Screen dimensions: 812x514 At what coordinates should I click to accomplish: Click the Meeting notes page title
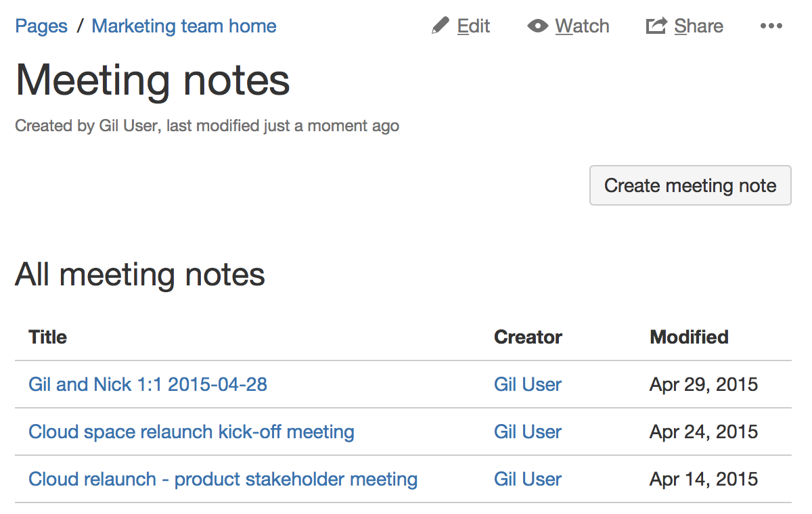pos(153,80)
